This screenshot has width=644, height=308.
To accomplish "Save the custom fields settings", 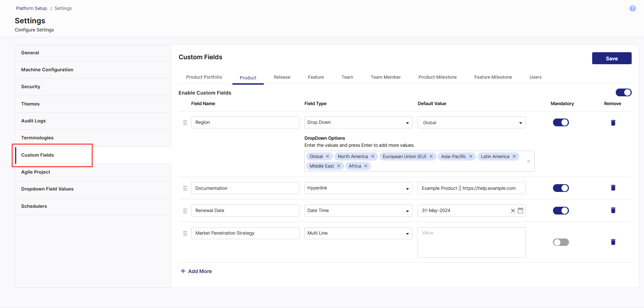I will pyautogui.click(x=612, y=59).
